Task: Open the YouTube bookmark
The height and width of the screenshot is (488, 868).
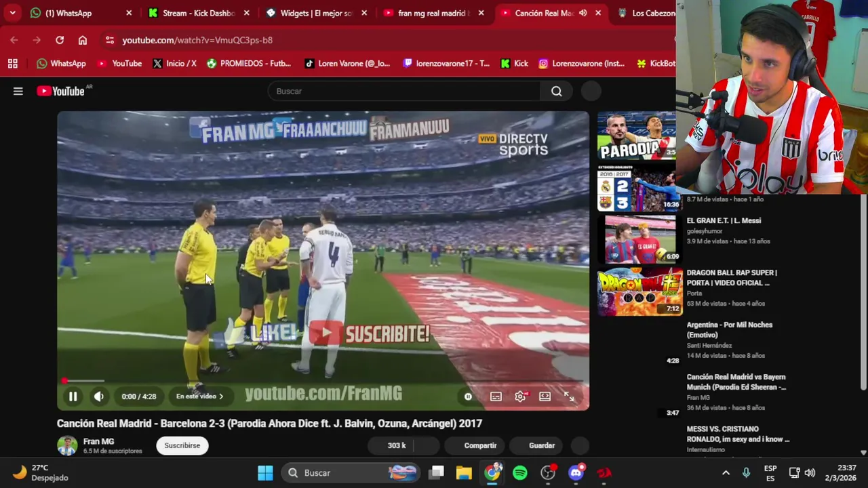Action: 120,63
